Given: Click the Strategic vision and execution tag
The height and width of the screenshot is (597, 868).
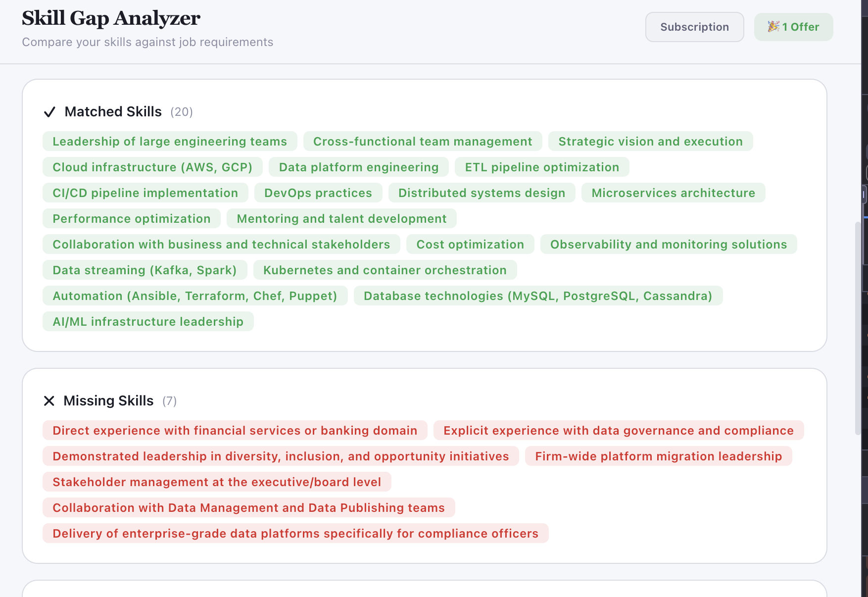Looking at the screenshot, I should [x=650, y=141].
